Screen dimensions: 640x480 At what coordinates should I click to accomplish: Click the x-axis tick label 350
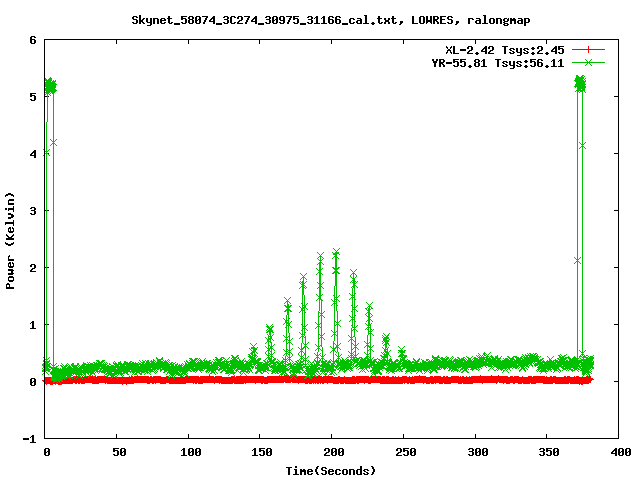click(549, 452)
